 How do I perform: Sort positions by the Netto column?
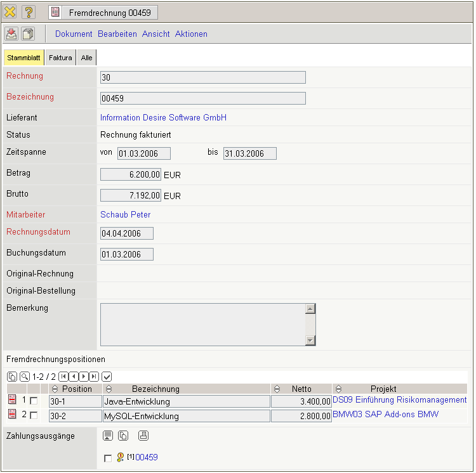tap(277, 389)
